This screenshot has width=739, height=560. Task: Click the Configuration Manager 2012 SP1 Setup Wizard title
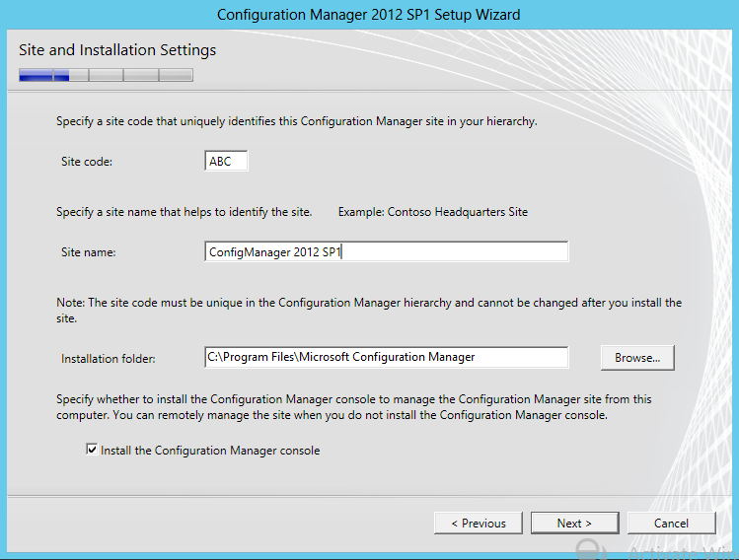(369, 15)
